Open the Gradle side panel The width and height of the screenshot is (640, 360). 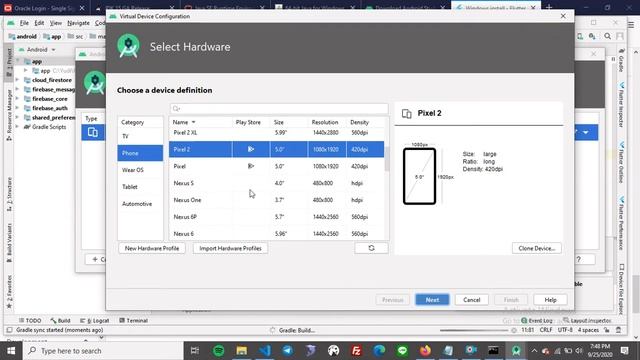click(x=621, y=60)
